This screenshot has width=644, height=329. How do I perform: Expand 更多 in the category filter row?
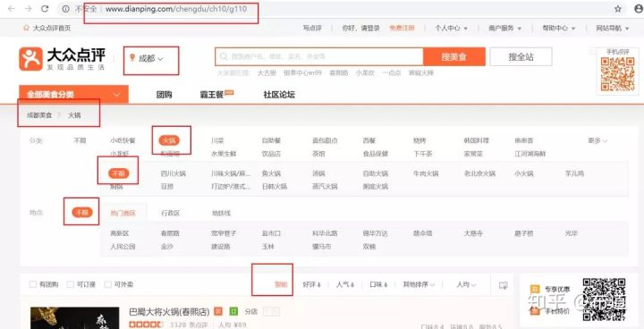pyautogui.click(x=597, y=140)
